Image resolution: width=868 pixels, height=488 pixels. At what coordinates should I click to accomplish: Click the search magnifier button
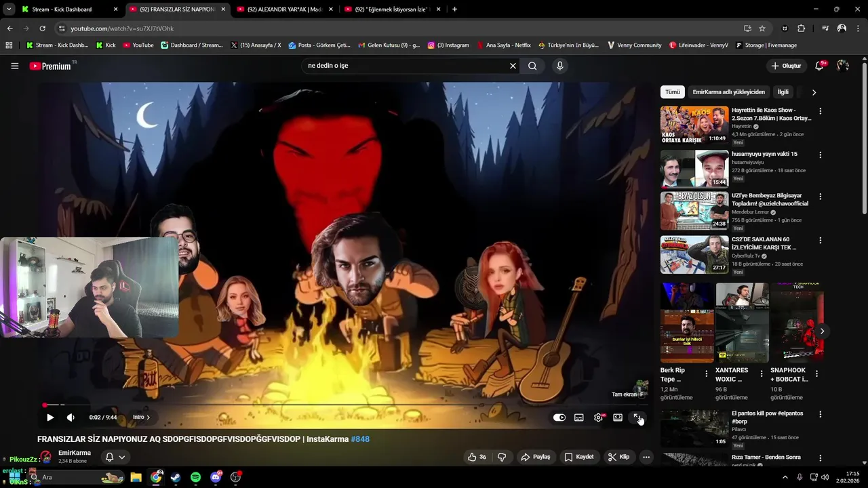[x=532, y=66]
